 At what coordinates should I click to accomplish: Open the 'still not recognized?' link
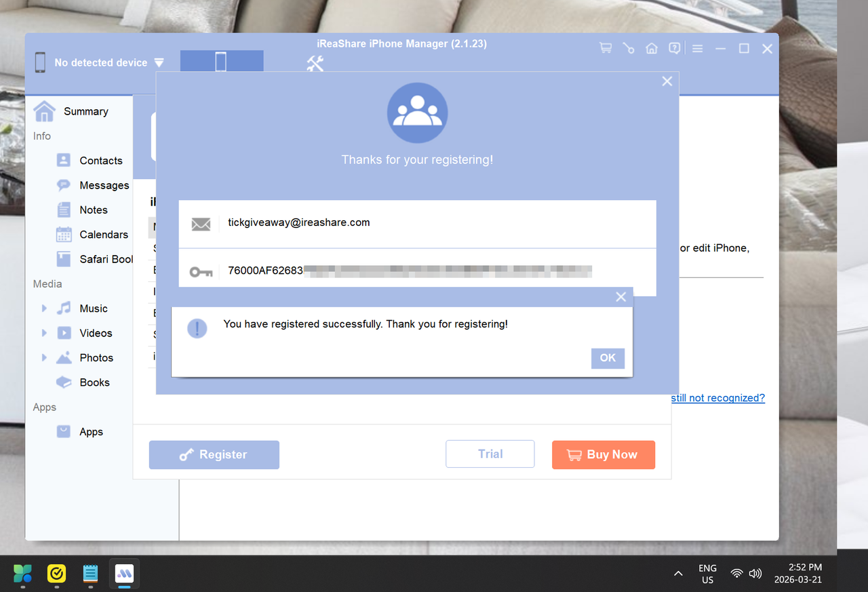point(718,398)
